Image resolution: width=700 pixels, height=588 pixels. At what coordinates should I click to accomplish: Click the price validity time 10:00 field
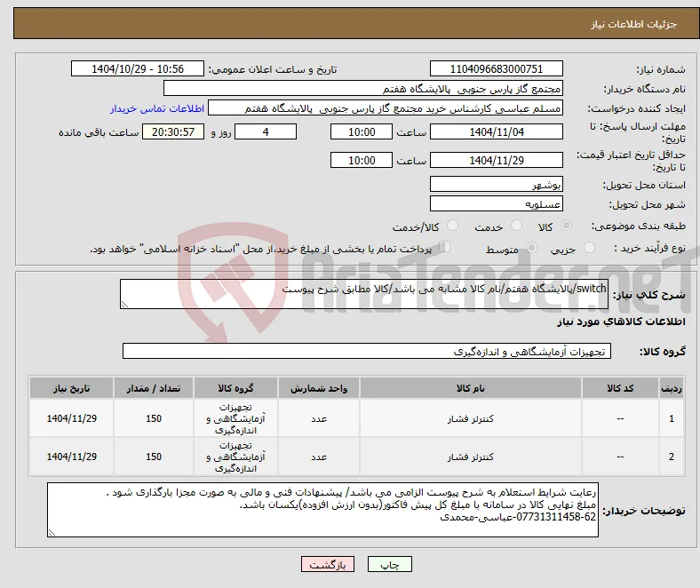tap(362, 160)
